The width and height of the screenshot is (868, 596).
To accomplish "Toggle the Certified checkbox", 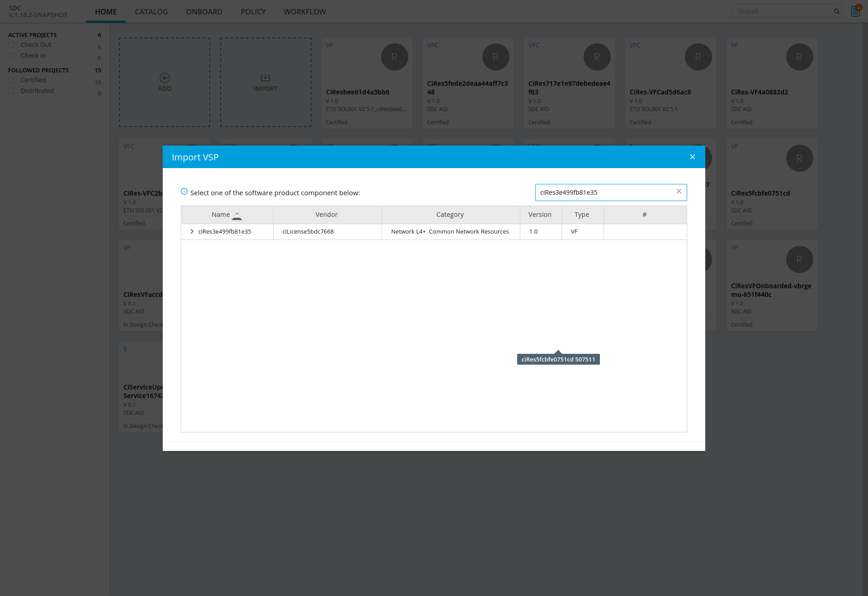I will [x=12, y=80].
